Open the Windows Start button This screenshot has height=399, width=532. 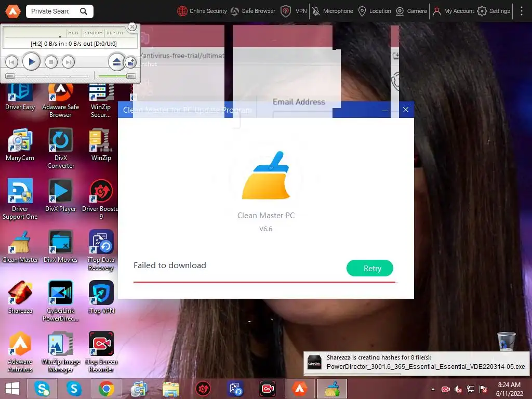pyautogui.click(x=12, y=389)
